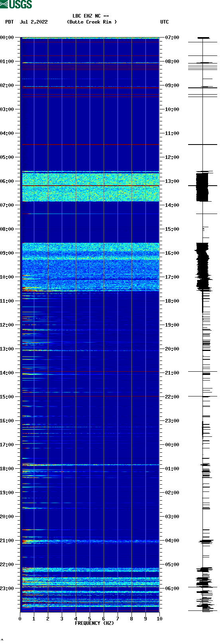Click the seismogram burst near 13:00 UTC

(x=202, y=186)
